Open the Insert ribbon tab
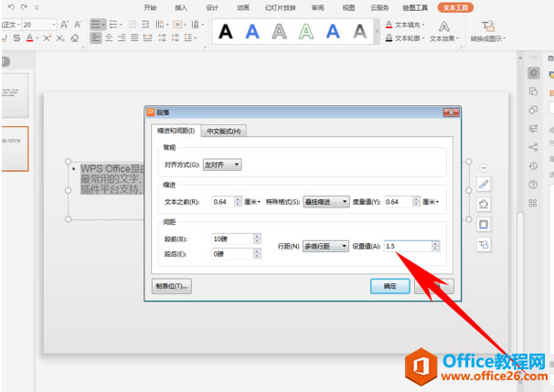This screenshot has width=554, height=392. (x=181, y=7)
